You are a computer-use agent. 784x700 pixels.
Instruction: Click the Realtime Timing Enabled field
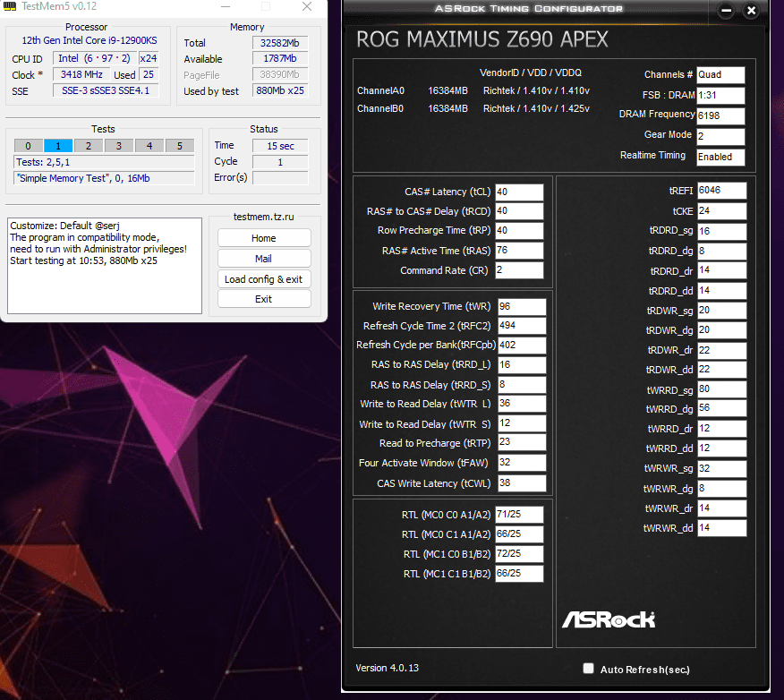(x=721, y=157)
